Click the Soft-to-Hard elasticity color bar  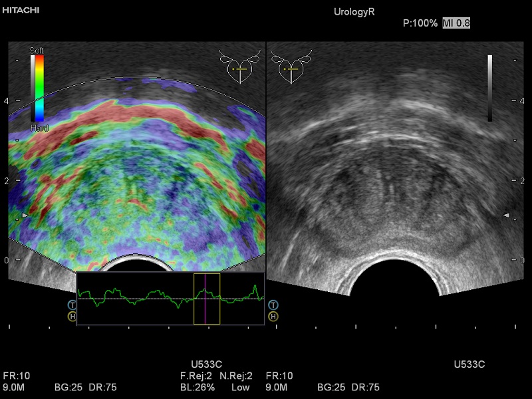coord(39,87)
